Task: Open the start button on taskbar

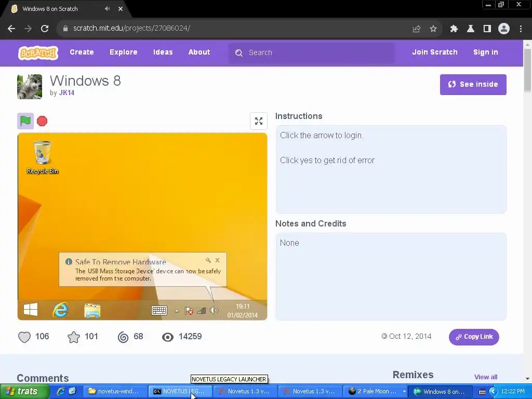Action: [x=24, y=392]
